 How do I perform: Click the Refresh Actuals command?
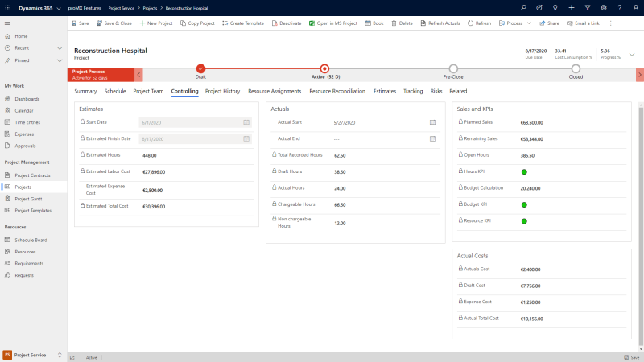point(440,23)
